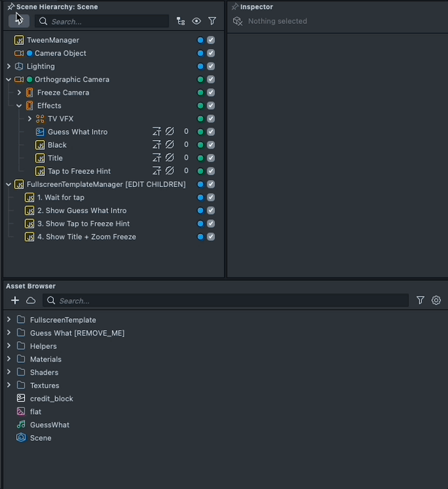The width and height of the screenshot is (448, 489).
Task: Toggle the eye visibility icon in Scene Hierarchy
Action: [x=196, y=22]
